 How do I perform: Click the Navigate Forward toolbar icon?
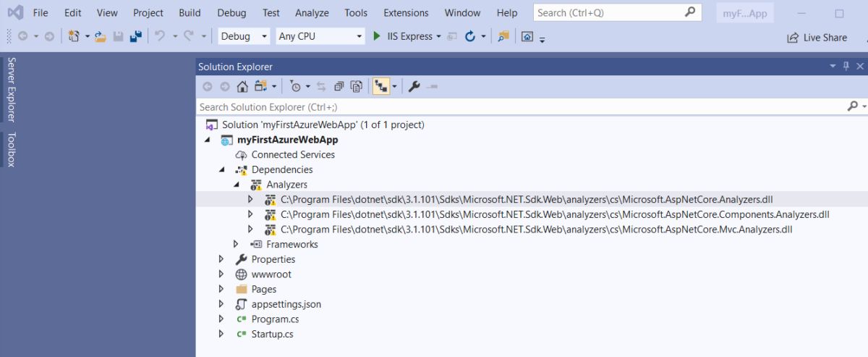[x=49, y=36]
